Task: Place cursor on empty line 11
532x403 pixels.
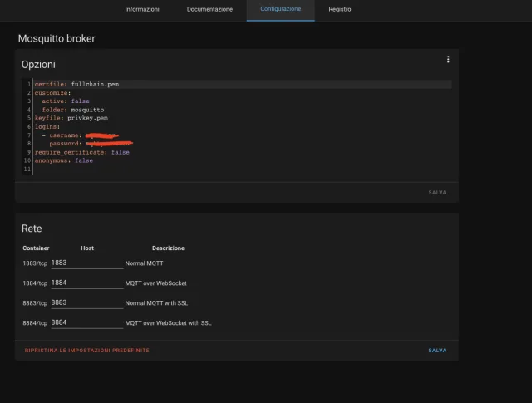Action: coord(243,169)
